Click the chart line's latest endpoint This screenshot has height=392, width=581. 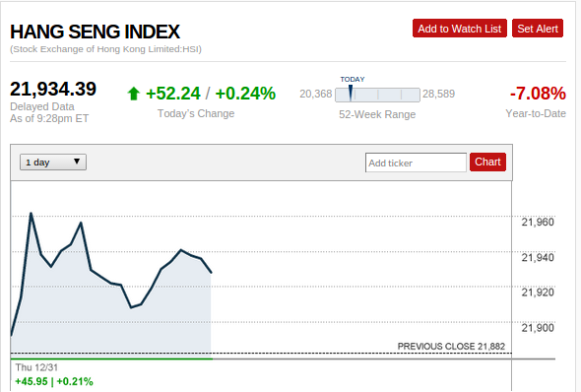(211, 273)
